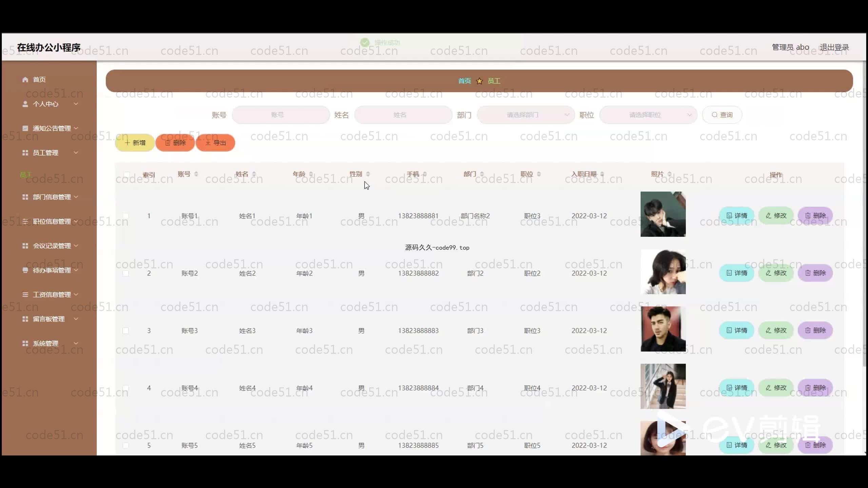Click 修改 for the 姓名5 row

(x=776, y=445)
